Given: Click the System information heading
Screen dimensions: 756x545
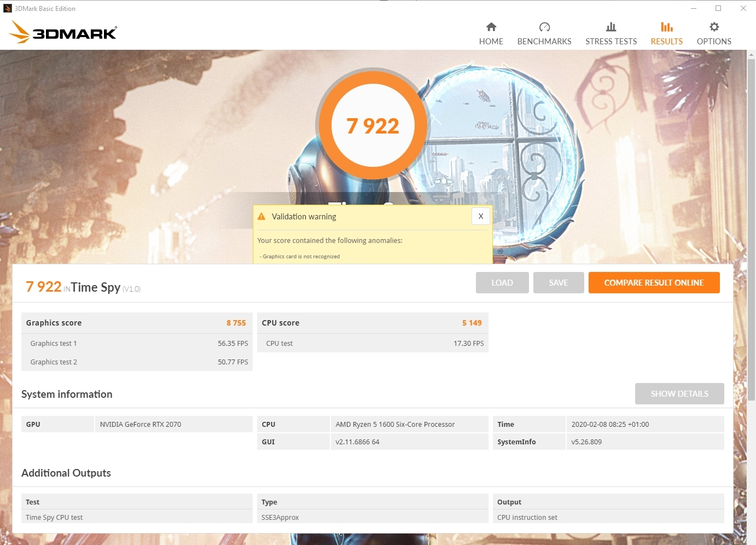Looking at the screenshot, I should [67, 394].
